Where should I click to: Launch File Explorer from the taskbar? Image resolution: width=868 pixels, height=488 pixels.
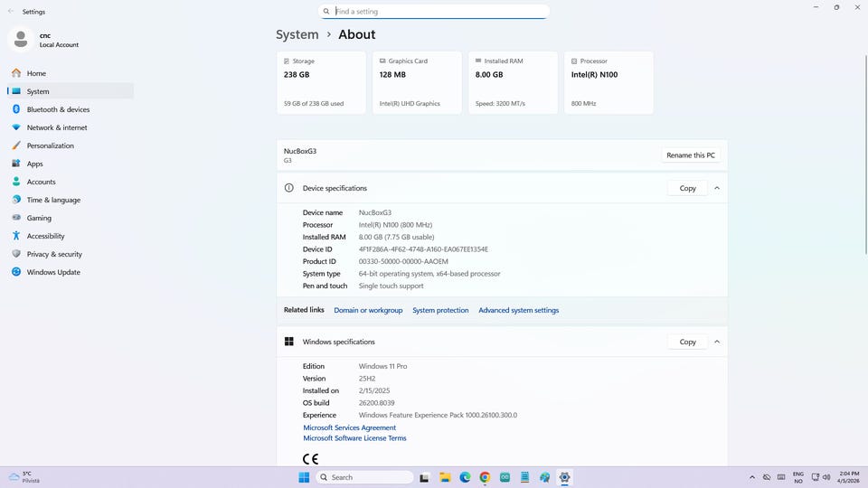click(445, 477)
